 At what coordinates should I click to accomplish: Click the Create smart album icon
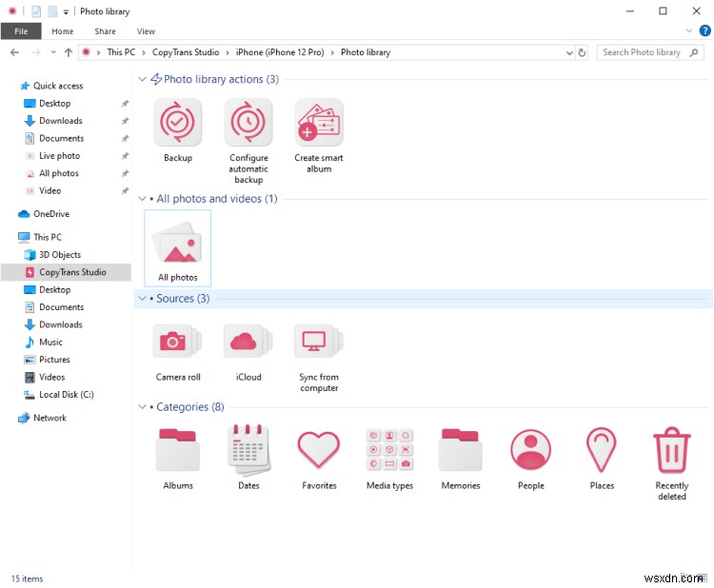(x=319, y=122)
